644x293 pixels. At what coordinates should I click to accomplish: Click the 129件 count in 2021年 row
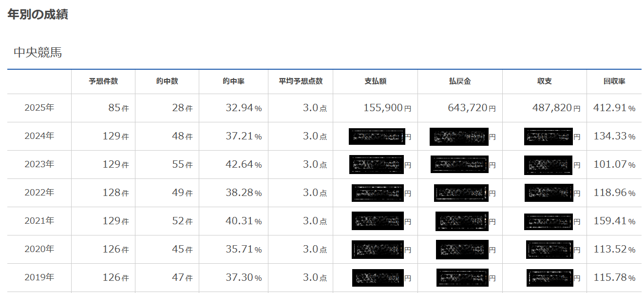pos(115,221)
